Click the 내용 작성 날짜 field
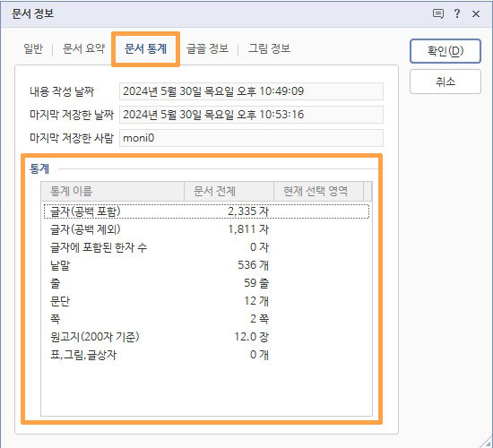Viewport: 493px width, 448px height. point(251,91)
